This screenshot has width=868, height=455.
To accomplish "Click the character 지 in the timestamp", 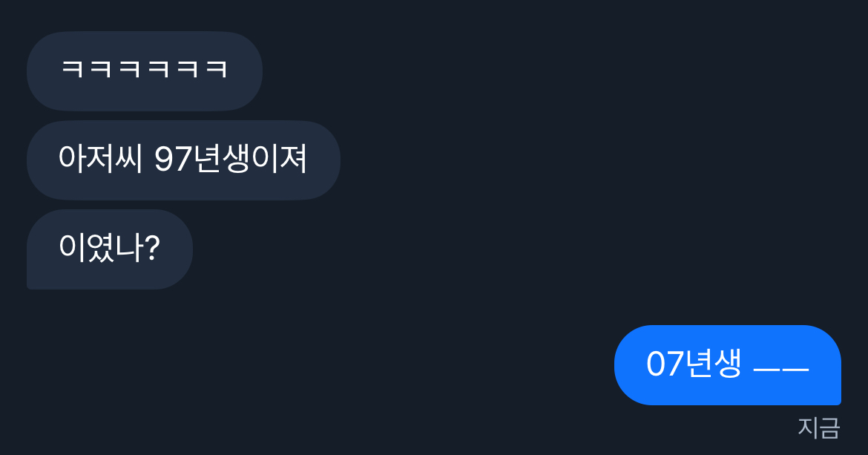I will click(x=808, y=428).
